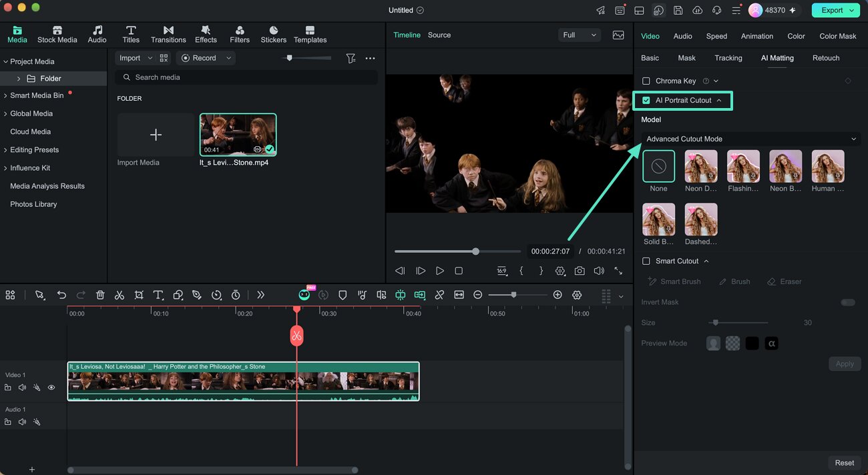Enable the Chroma Key checkbox

[x=646, y=81]
